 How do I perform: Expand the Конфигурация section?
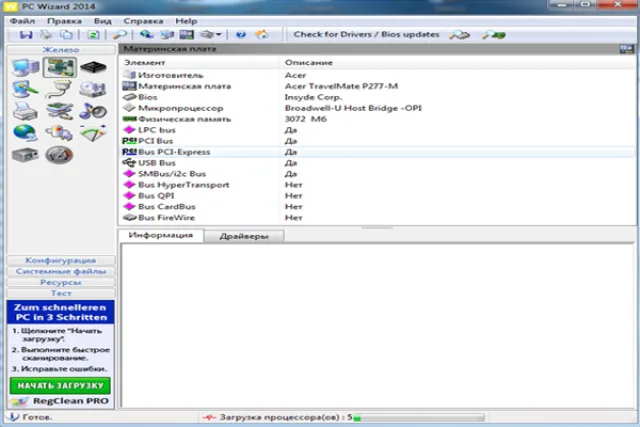61,260
